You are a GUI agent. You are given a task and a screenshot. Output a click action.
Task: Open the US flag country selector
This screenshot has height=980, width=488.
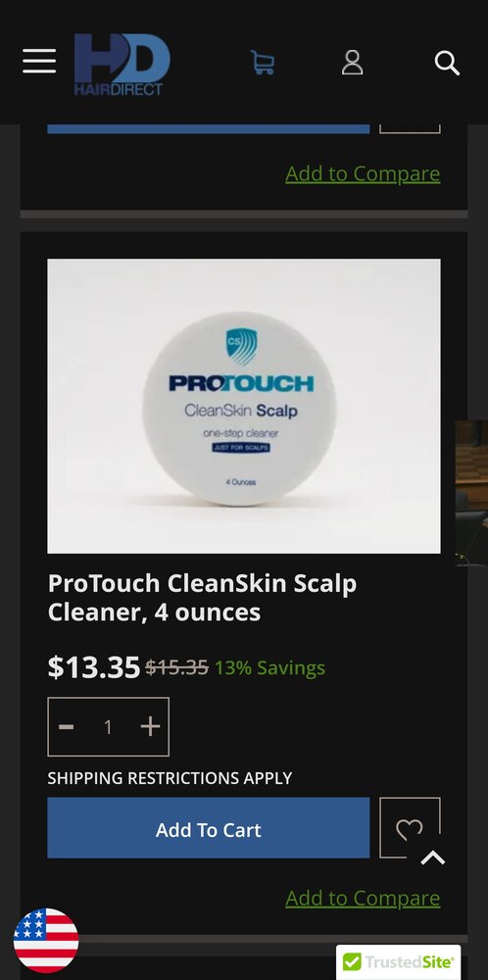[x=46, y=941]
